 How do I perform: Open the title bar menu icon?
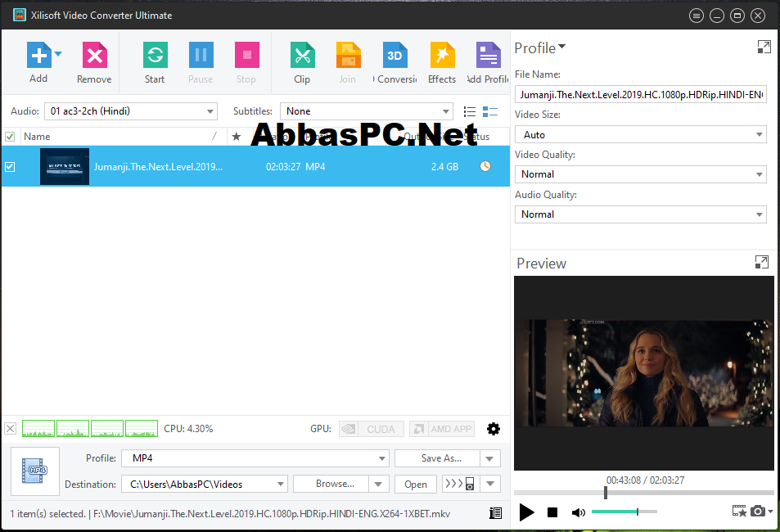(697, 16)
